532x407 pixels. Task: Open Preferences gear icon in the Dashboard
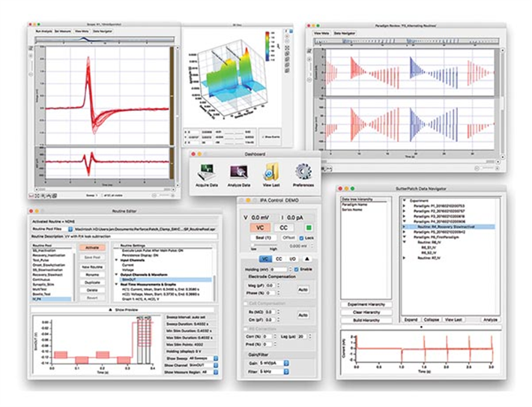(x=303, y=172)
